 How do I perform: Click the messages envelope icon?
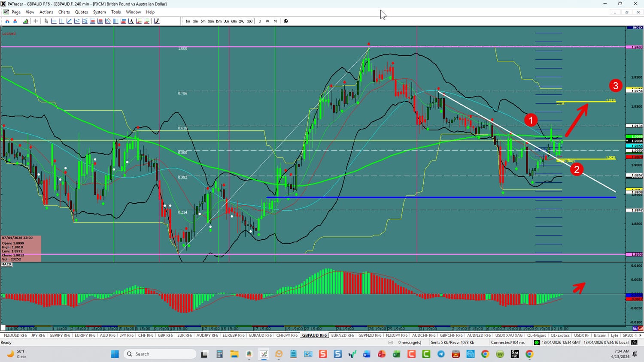click(x=390, y=342)
